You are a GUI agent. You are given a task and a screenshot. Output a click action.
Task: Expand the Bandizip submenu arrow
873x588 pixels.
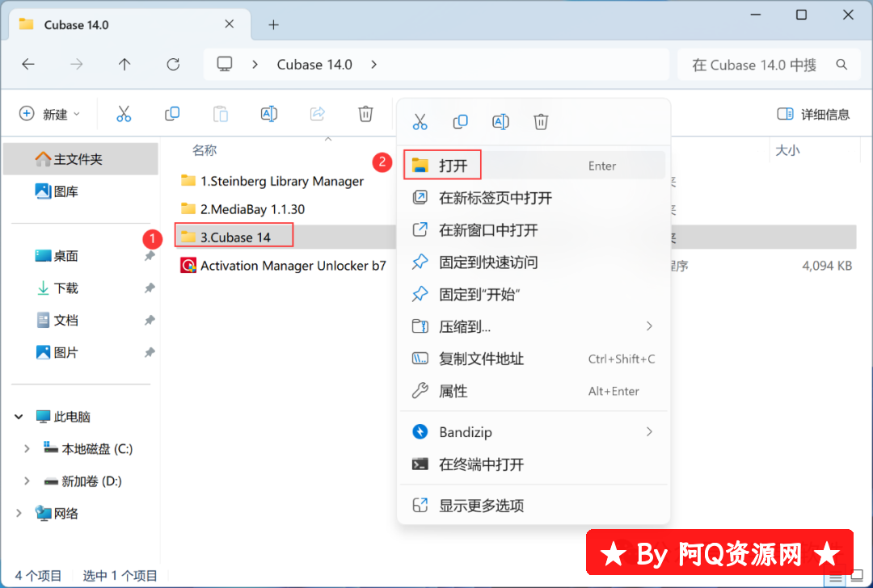coord(649,432)
